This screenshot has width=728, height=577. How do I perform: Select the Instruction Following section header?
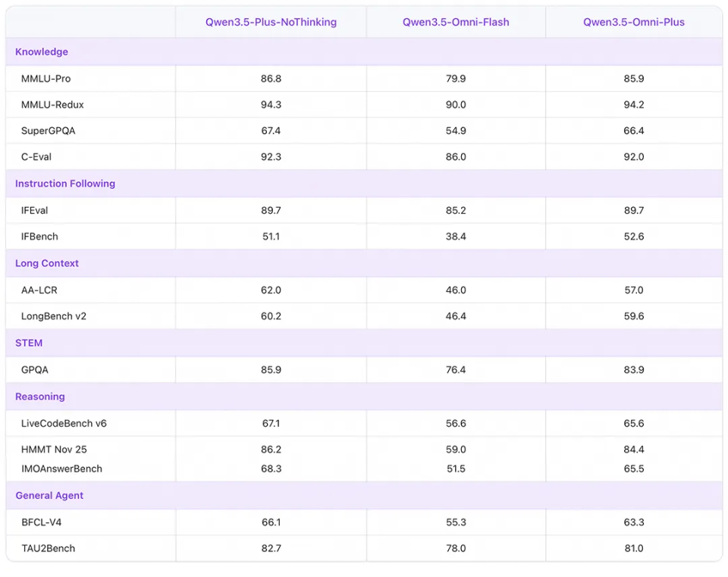(x=65, y=183)
